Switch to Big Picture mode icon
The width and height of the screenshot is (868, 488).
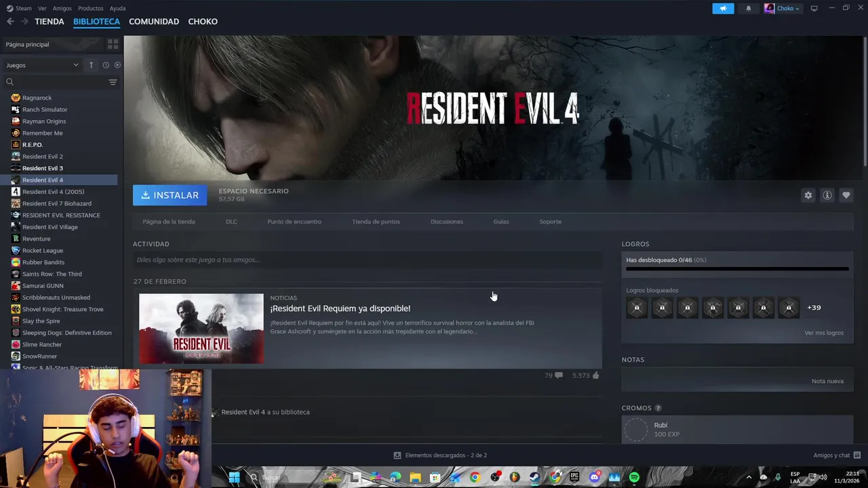814,8
